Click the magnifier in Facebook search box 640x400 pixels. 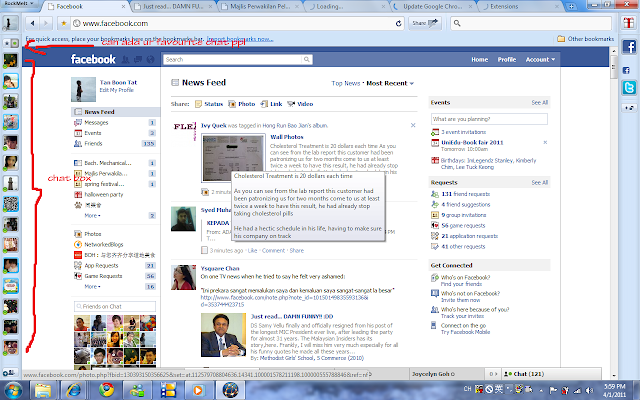point(307,60)
